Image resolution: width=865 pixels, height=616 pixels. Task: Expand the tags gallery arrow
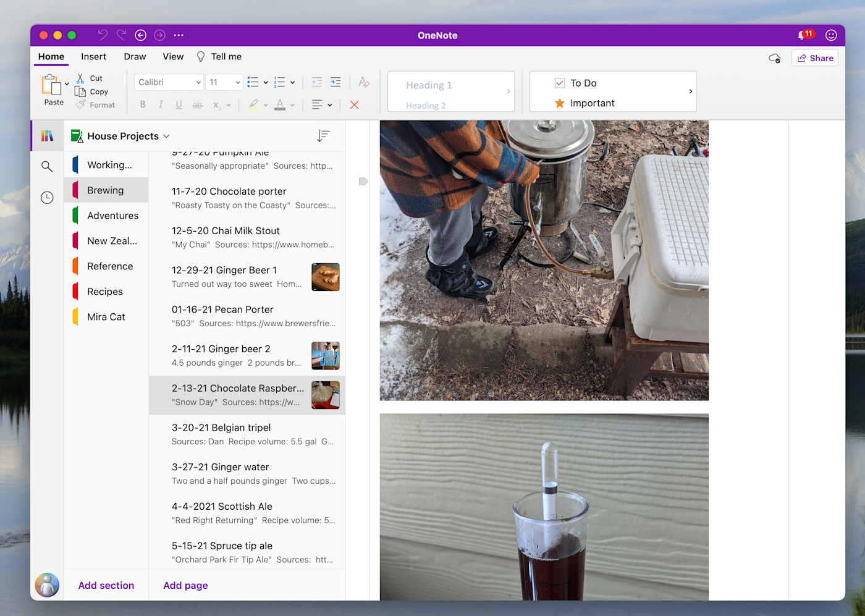[x=690, y=91]
